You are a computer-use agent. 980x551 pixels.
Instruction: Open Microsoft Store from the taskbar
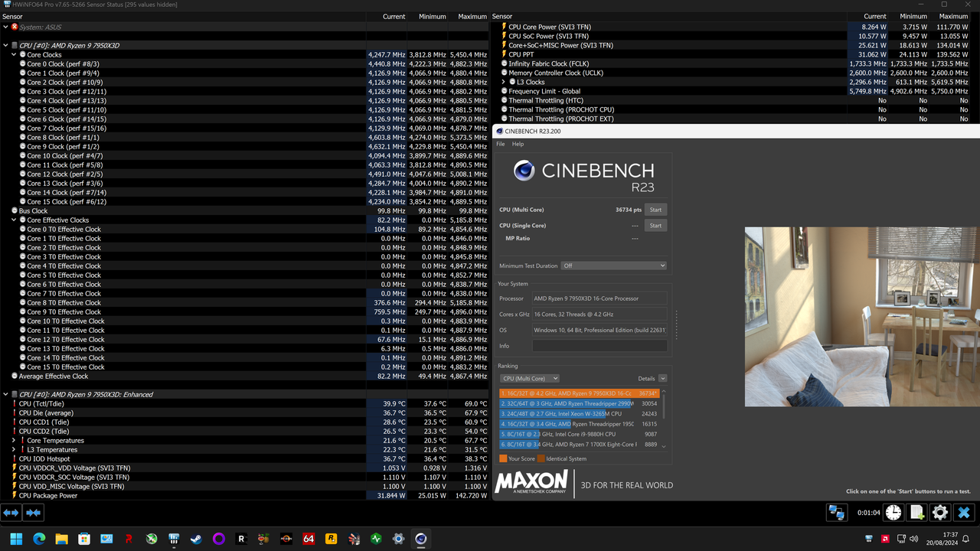point(84,539)
